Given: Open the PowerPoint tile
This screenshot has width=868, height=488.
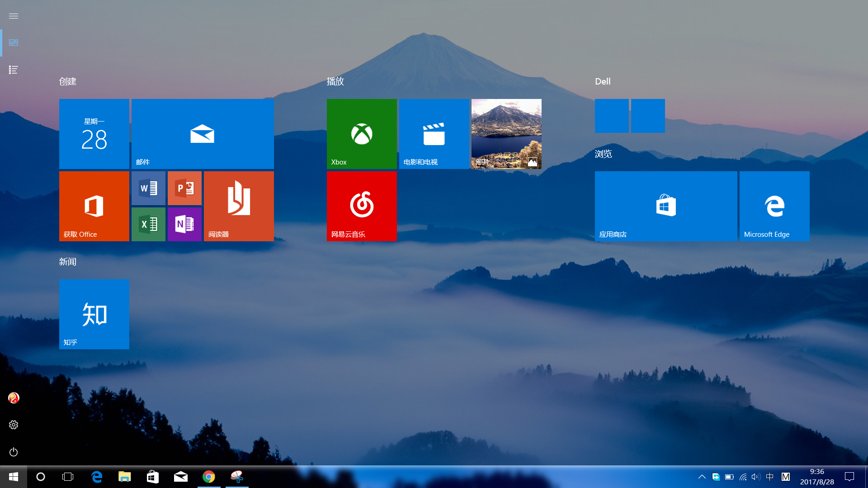Looking at the screenshot, I should tap(184, 188).
